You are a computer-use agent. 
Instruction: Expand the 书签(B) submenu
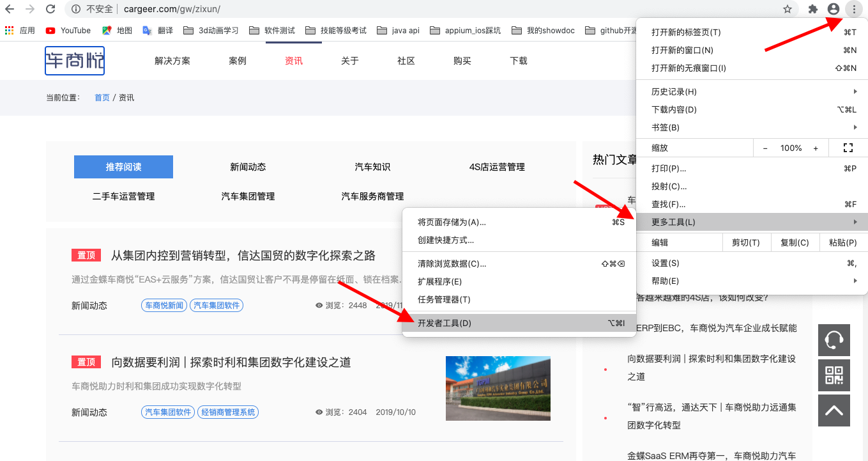click(x=752, y=127)
